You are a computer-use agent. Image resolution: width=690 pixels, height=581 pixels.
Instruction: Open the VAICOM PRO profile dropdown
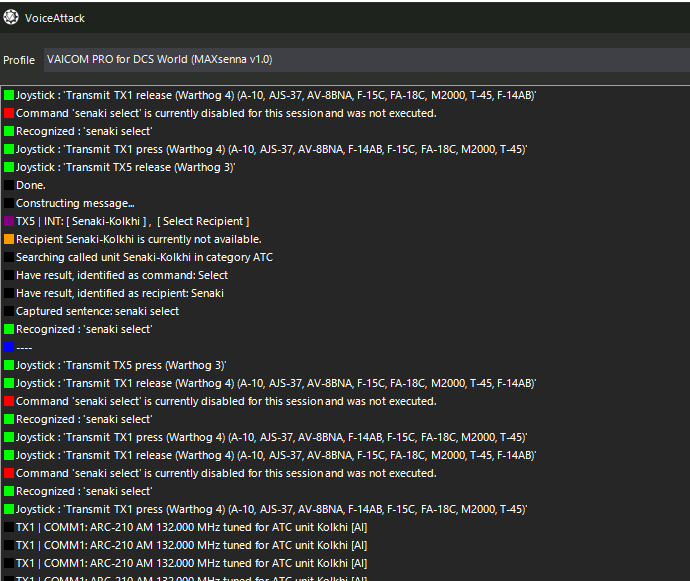(365, 60)
